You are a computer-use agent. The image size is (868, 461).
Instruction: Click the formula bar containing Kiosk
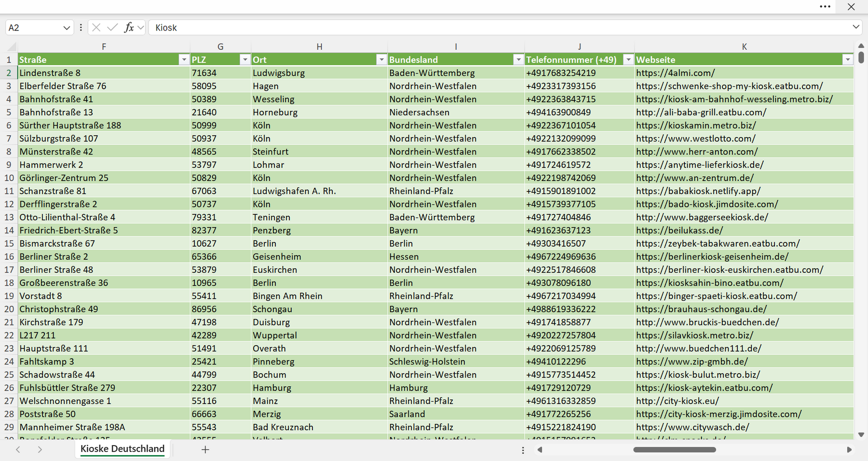pos(499,28)
